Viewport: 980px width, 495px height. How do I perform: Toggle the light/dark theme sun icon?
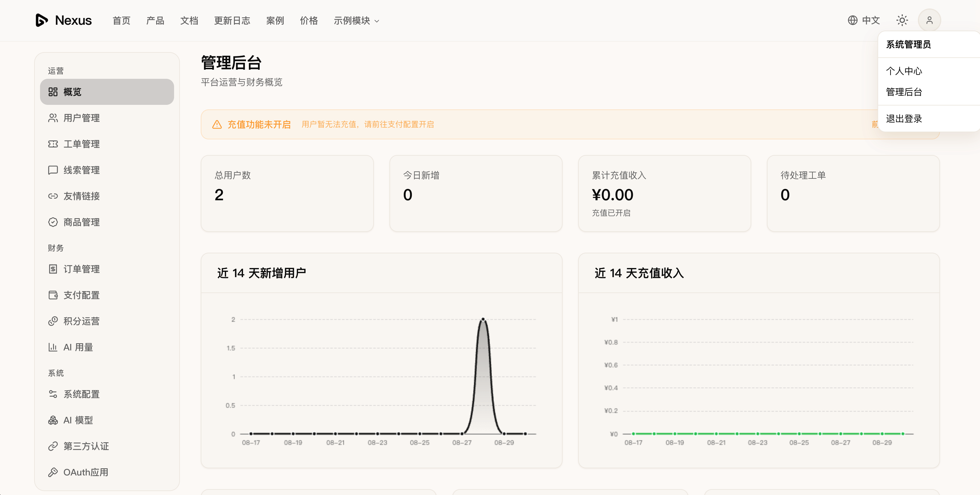(902, 20)
